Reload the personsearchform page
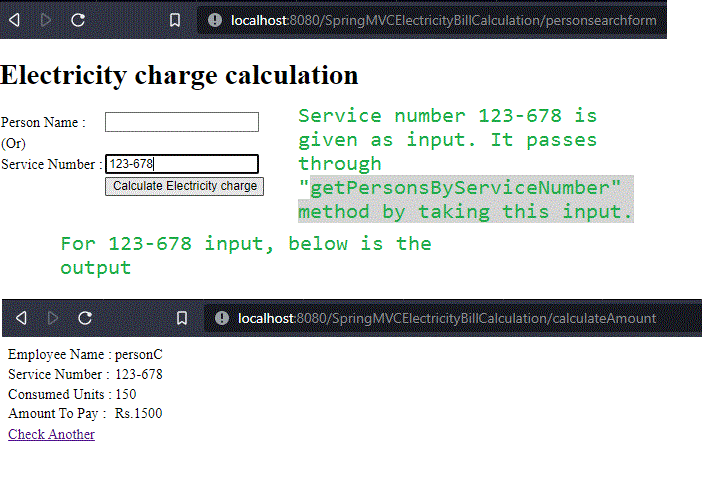Screen dimensions: 708x478 click(78, 20)
